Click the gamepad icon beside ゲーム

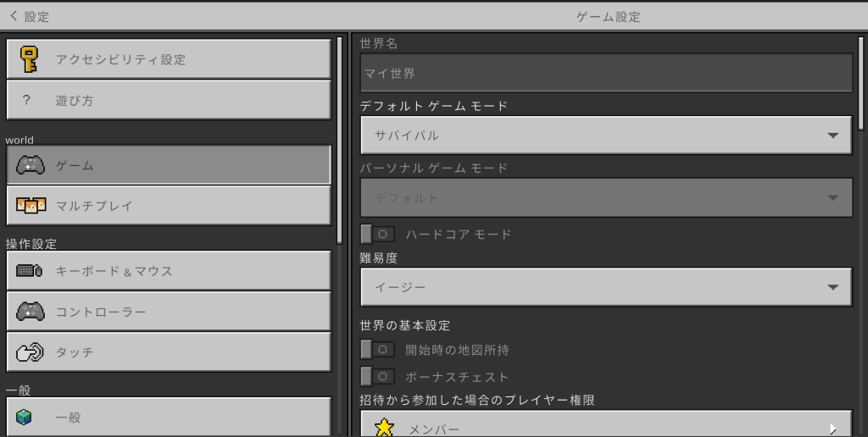point(31,165)
